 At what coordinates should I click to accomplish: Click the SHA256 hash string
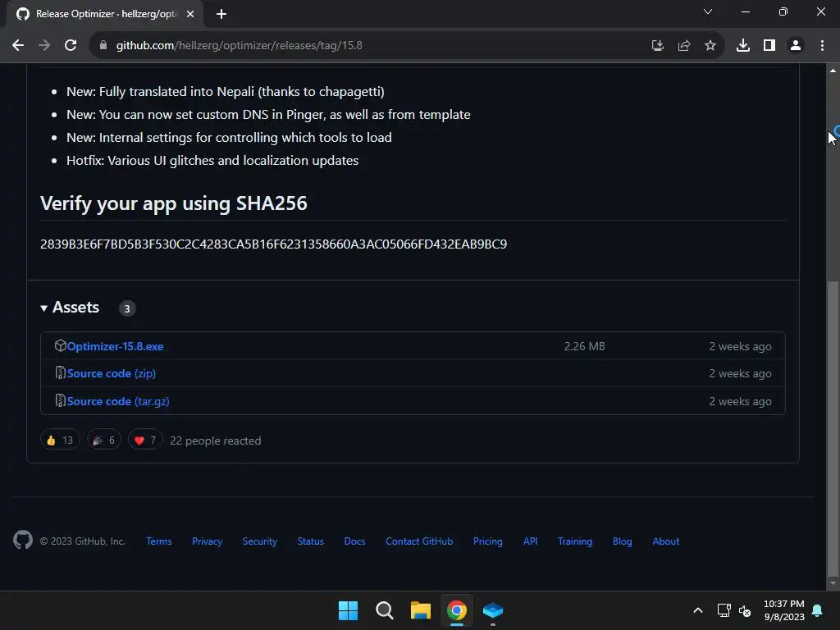[273, 244]
